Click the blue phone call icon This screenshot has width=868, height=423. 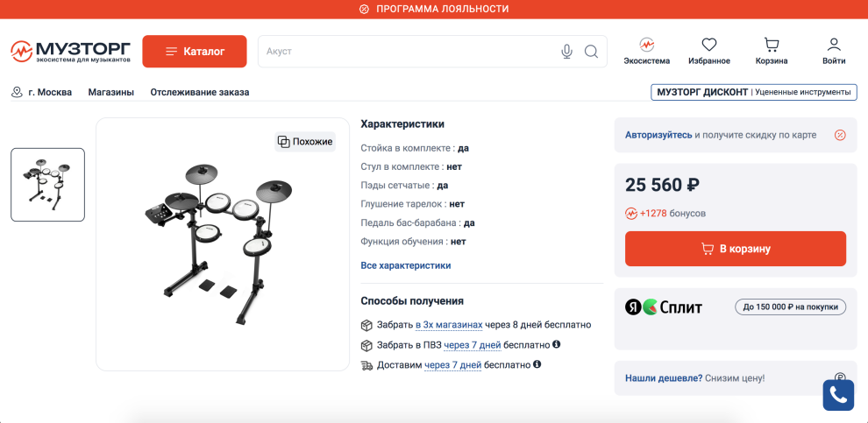tap(837, 395)
